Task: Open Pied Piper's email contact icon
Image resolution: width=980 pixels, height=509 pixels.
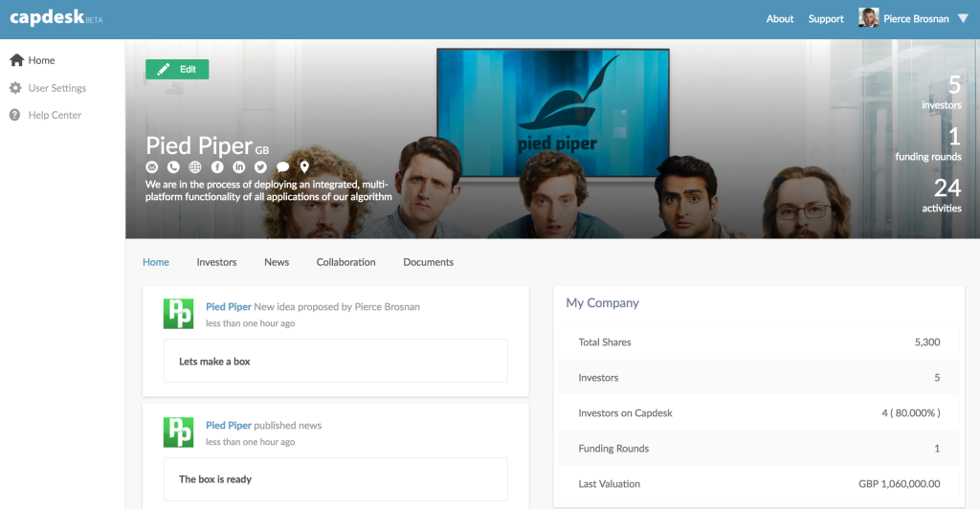Action: [152, 166]
